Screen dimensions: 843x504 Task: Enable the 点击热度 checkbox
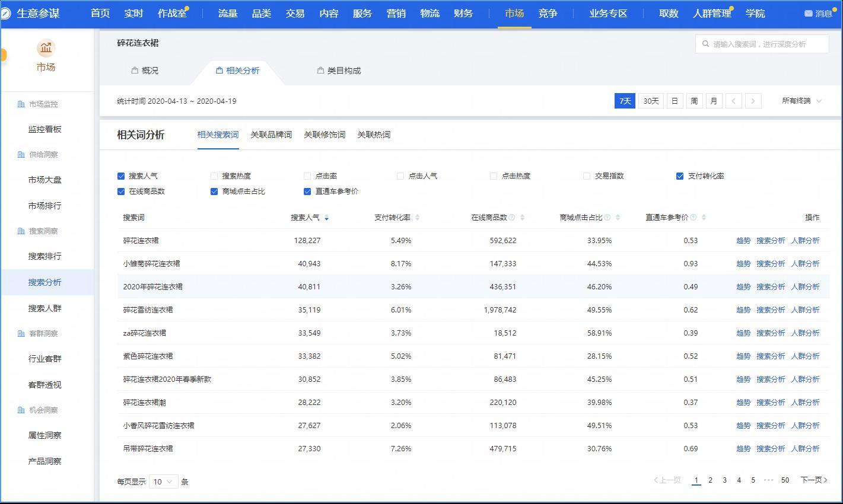494,176
